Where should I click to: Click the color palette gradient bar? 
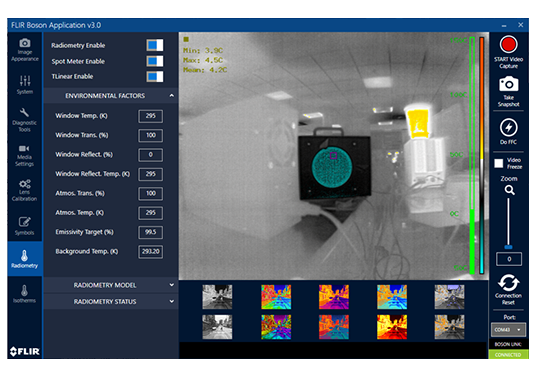click(x=482, y=156)
